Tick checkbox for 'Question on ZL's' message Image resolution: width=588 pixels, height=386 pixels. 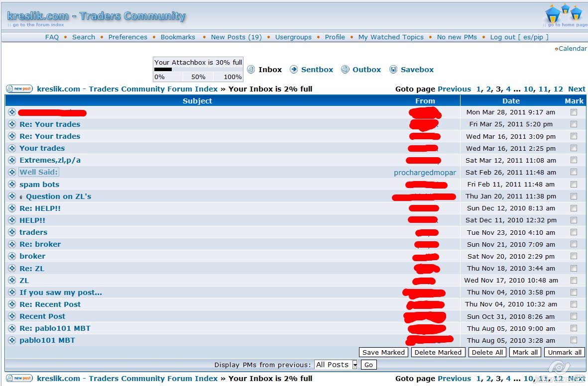coord(574,196)
